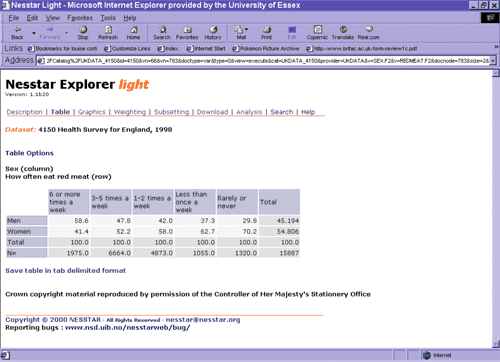
Task: Open the View menu
Action: pos(53,18)
